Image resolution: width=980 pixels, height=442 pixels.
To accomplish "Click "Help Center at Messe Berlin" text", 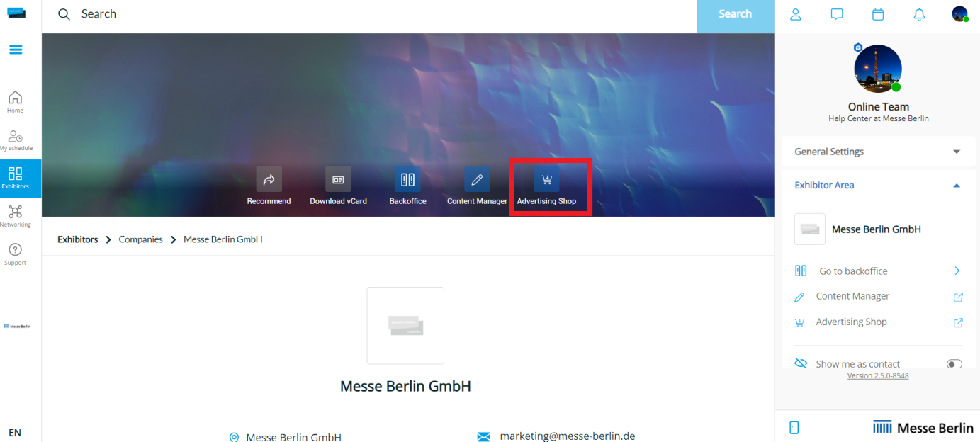I will point(878,118).
